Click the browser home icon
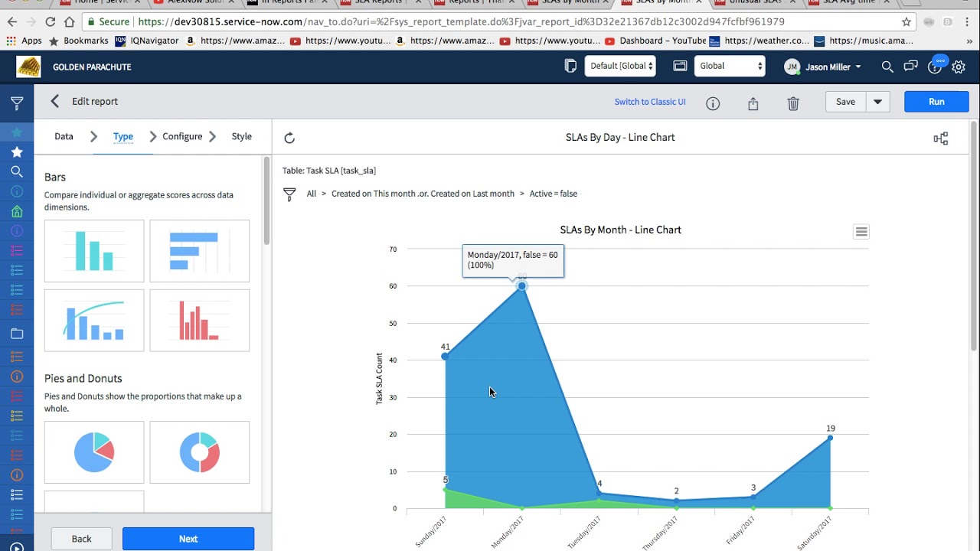This screenshot has height=551, width=980. coord(70,22)
